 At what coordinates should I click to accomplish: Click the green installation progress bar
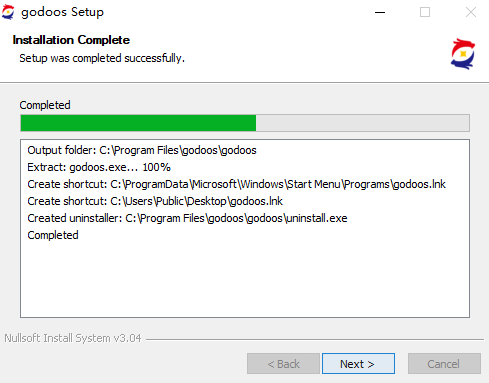pos(138,123)
